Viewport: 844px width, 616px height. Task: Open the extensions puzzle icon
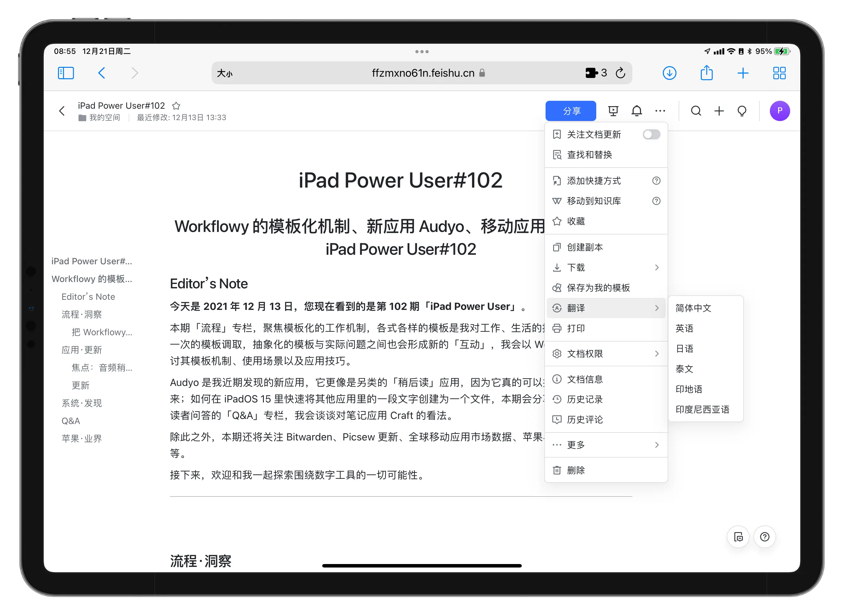coord(591,73)
